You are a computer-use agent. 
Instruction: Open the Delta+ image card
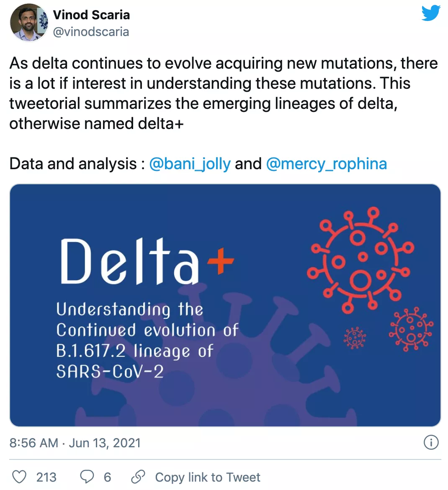tap(225, 305)
